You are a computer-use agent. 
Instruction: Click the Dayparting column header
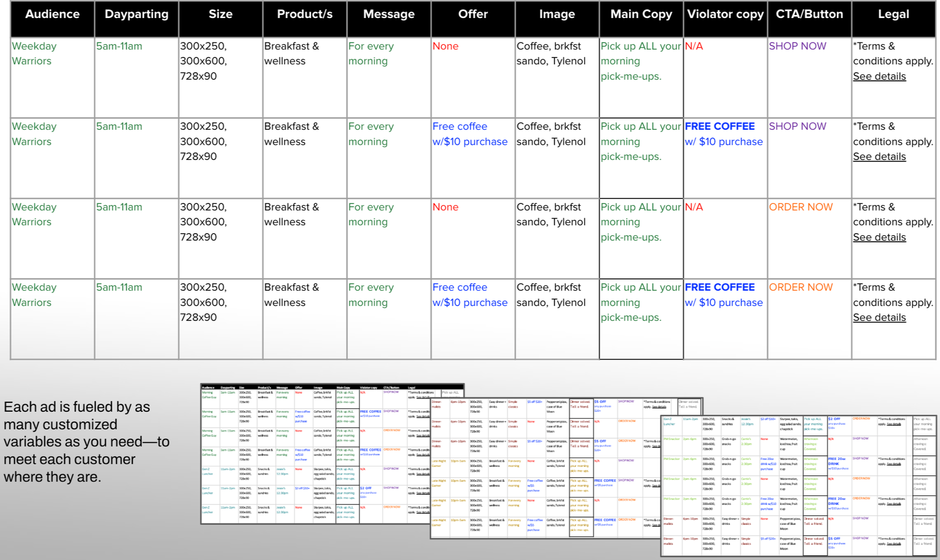click(137, 15)
